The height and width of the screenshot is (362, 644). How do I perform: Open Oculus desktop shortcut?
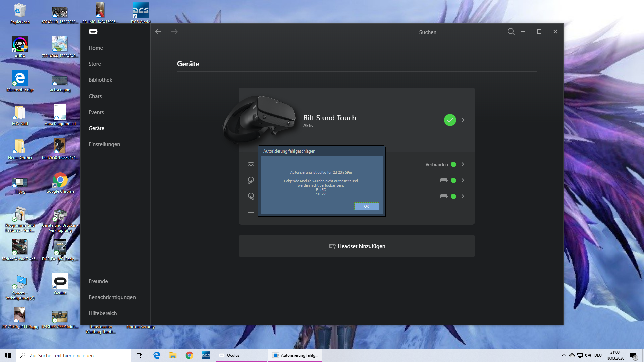(60, 284)
